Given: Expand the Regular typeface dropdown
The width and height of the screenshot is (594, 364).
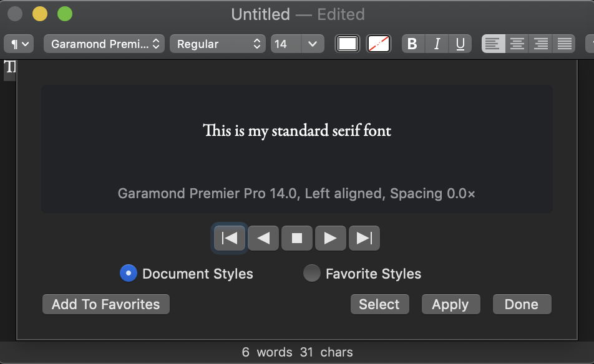Looking at the screenshot, I should 218,44.
